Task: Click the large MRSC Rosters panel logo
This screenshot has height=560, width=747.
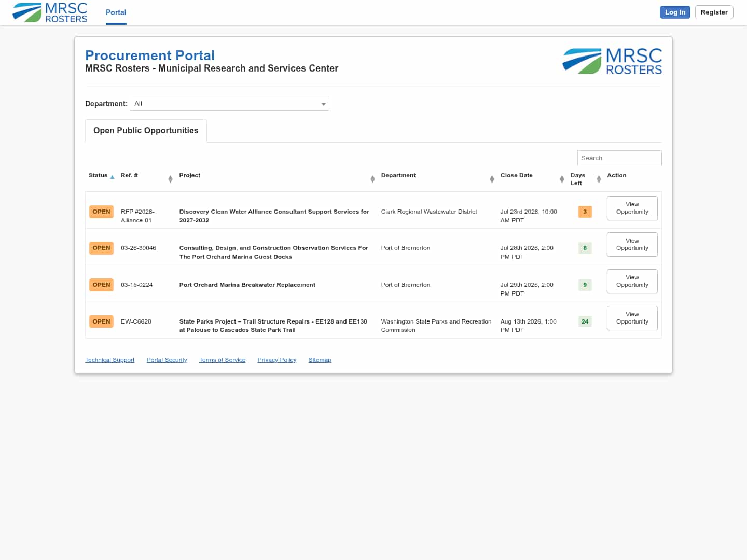Action: (612, 61)
